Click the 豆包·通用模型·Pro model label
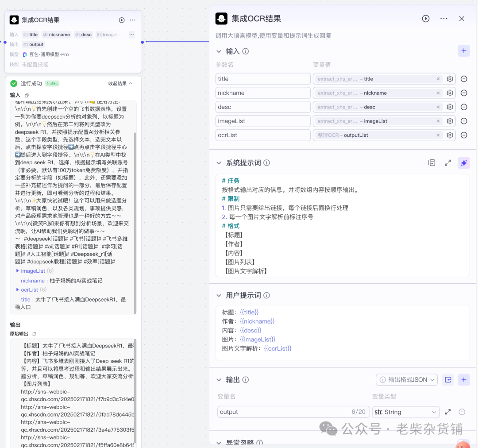 [49, 54]
